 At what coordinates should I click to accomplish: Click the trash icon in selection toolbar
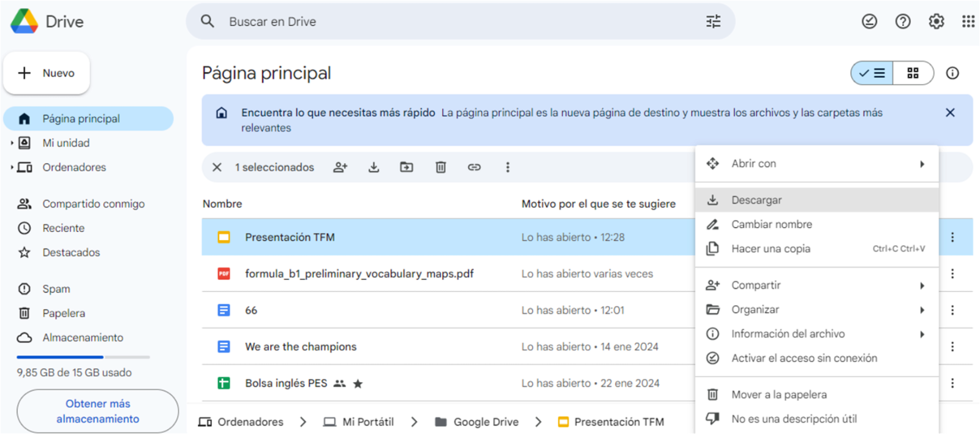[440, 167]
